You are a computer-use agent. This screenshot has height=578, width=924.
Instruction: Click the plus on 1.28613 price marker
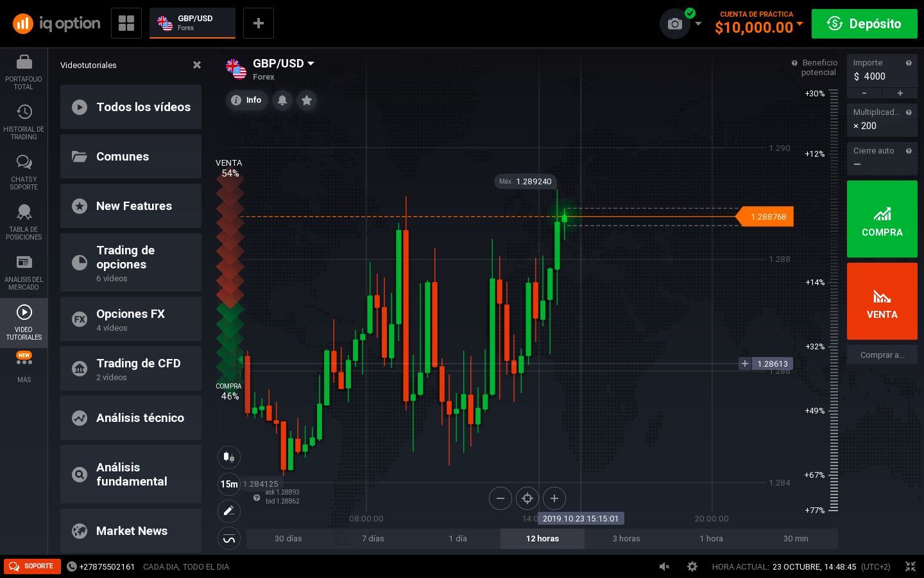(745, 363)
